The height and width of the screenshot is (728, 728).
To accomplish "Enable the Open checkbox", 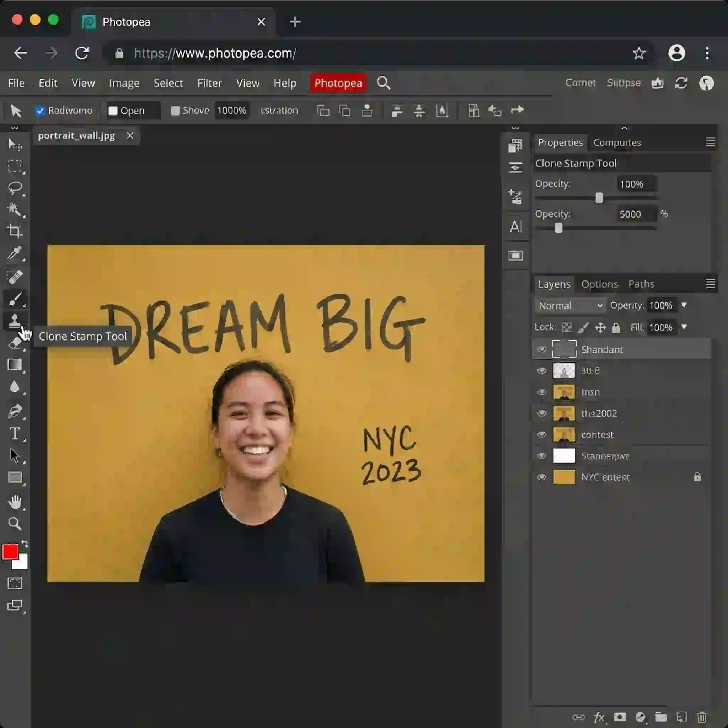I will point(113,111).
